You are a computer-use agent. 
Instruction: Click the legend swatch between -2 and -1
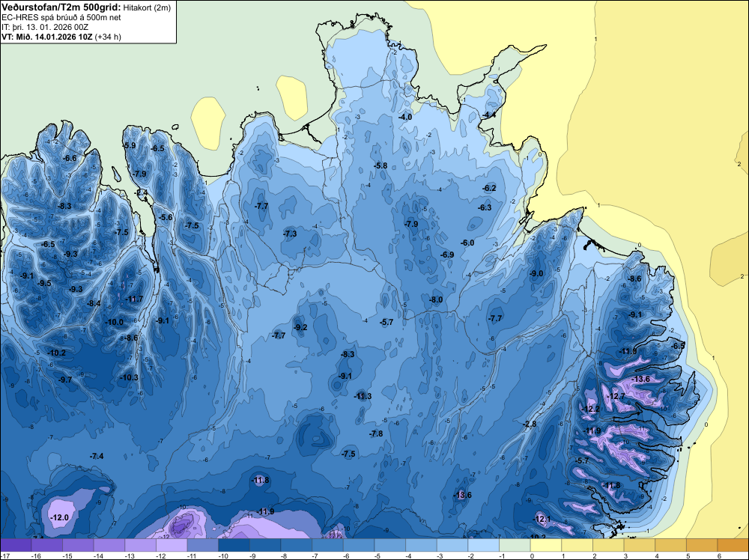coord(484,545)
